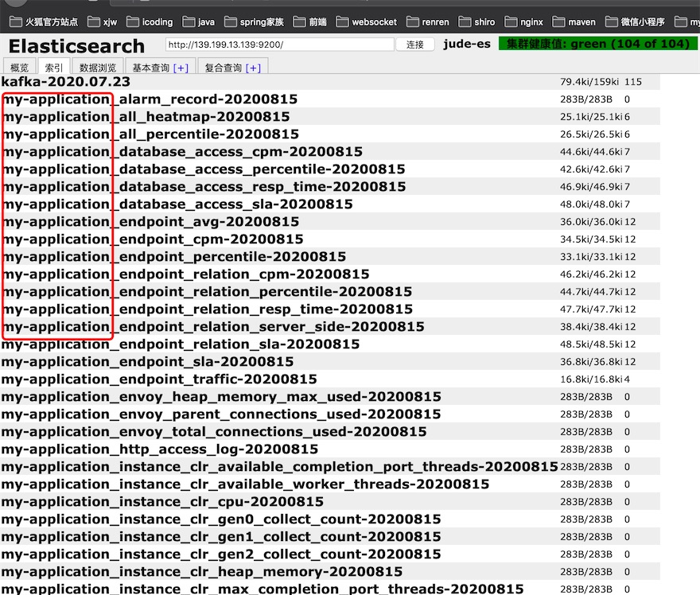Viewport: 700px width, 595px height.
Task: Select the my-application_instance_clr_gen2_collect_count-20200815 index
Action: pos(221,554)
